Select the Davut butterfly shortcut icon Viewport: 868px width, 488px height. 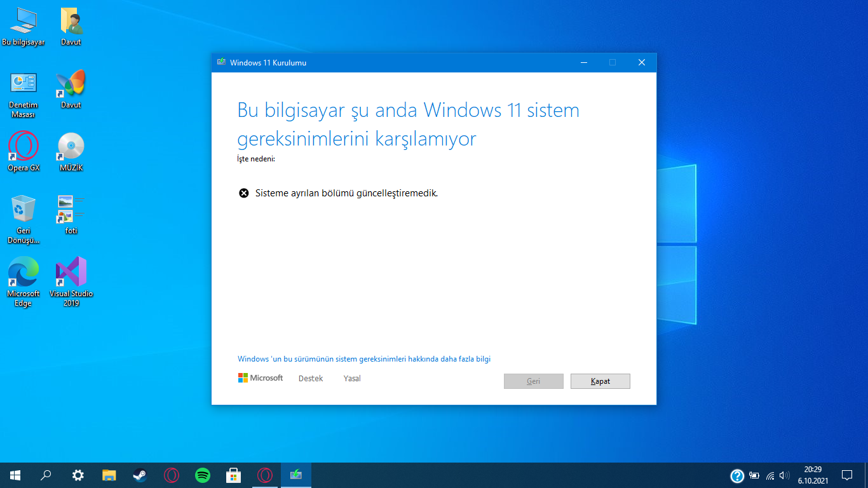(71, 90)
